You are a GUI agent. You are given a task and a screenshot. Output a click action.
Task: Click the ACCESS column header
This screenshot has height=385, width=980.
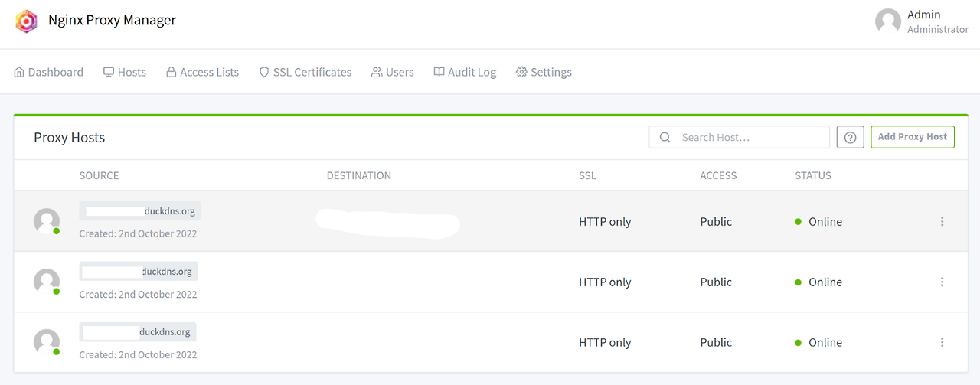point(718,175)
